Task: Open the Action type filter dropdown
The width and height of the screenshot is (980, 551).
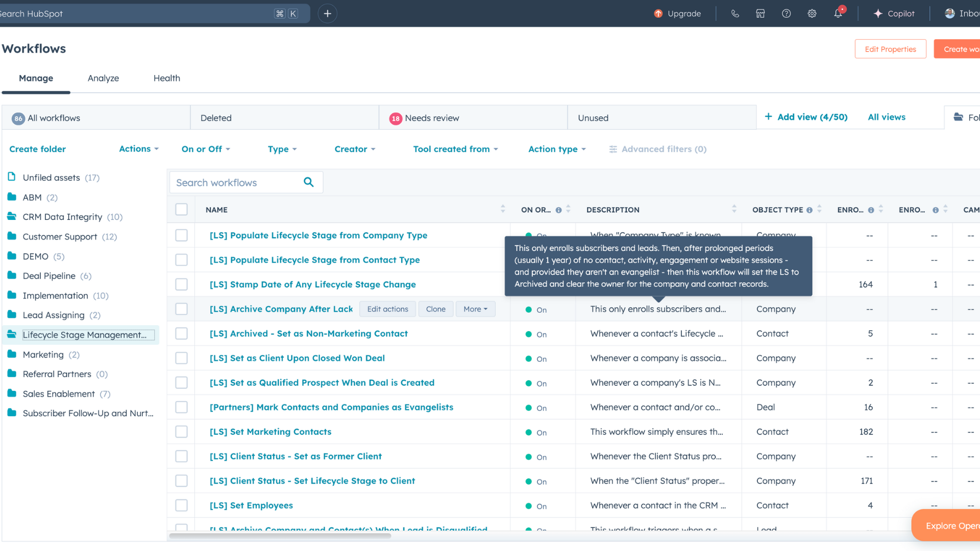Action: [557, 149]
